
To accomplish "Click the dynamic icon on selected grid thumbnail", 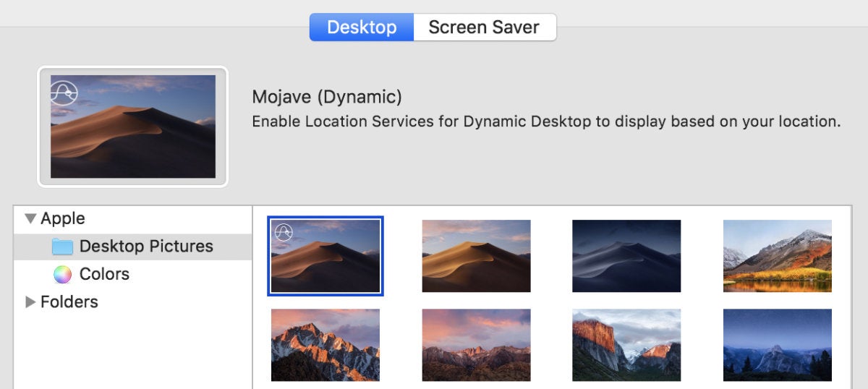I will 284,232.
